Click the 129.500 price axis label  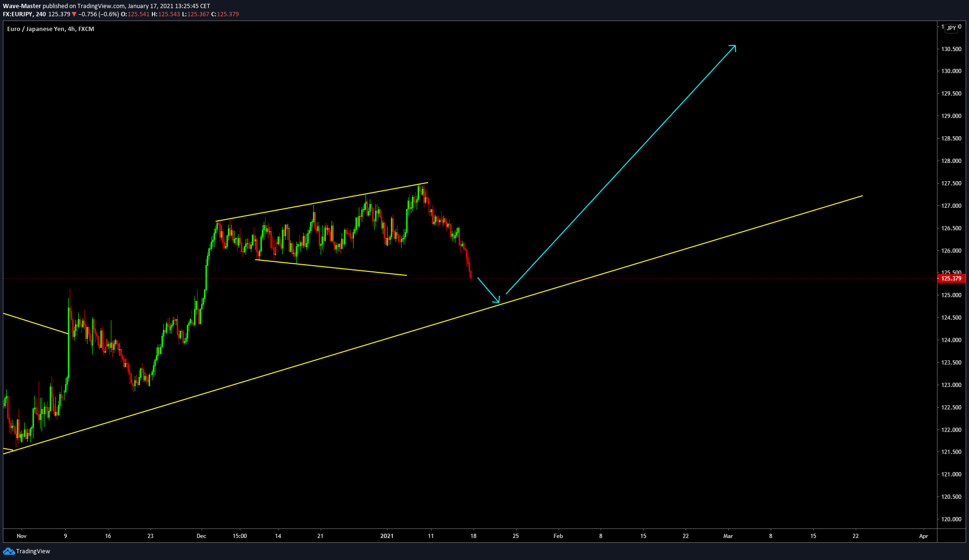point(951,94)
